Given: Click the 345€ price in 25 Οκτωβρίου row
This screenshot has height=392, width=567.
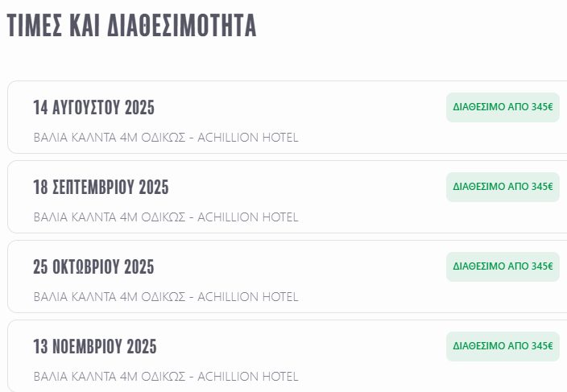Looking at the screenshot, I should tap(542, 266).
